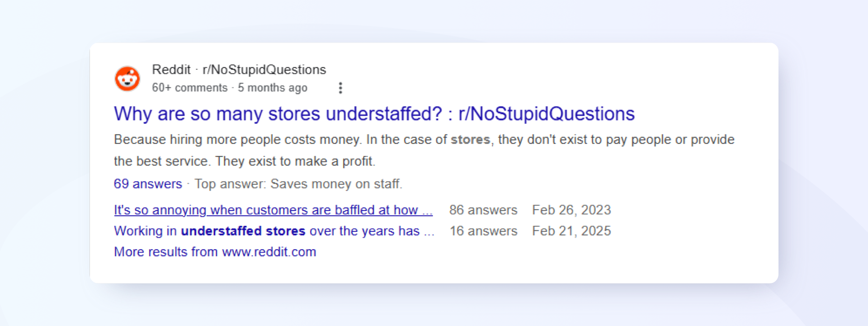Open 'Working in understaffed stores over the years' link

(x=274, y=231)
